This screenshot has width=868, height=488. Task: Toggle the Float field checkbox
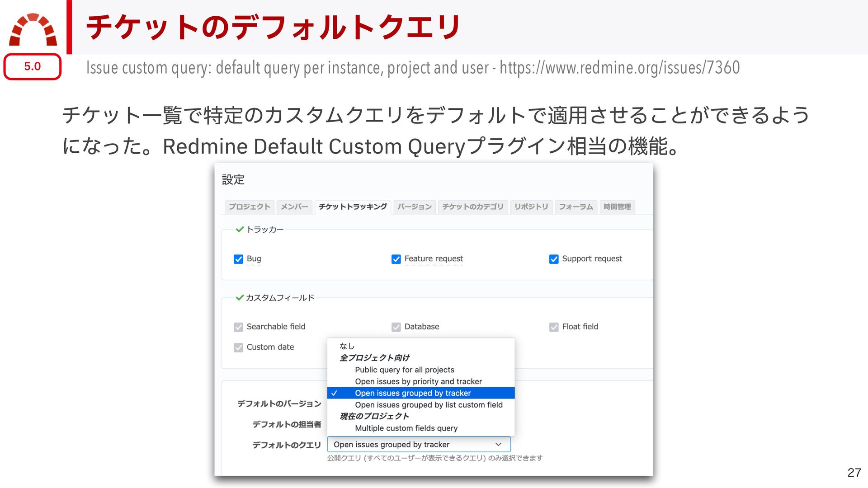coord(554,327)
